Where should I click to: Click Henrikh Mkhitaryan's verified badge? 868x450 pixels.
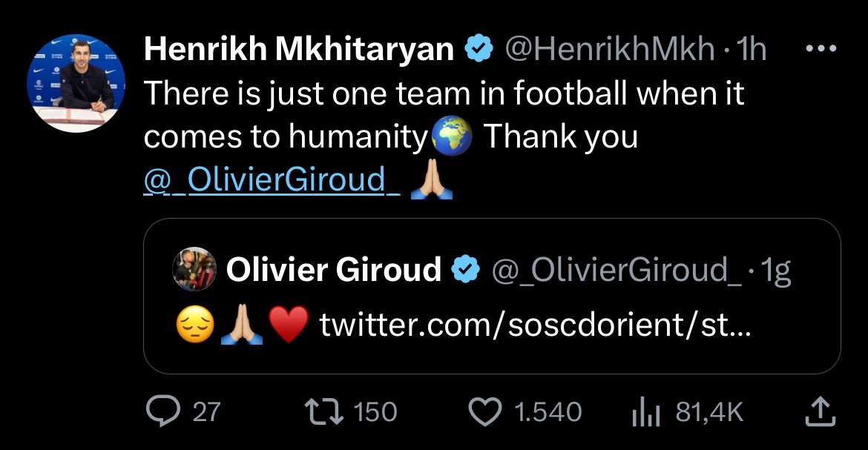click(x=479, y=50)
